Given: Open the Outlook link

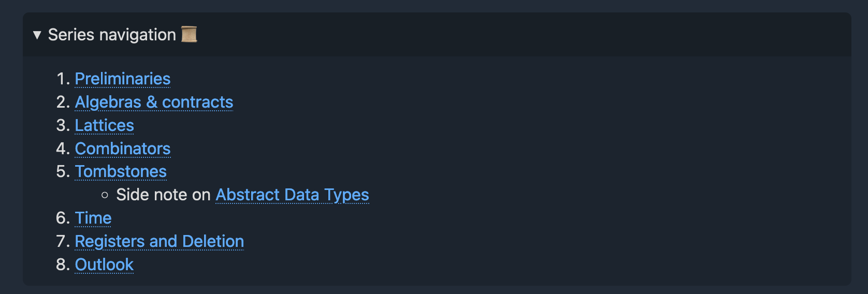Looking at the screenshot, I should [104, 264].
